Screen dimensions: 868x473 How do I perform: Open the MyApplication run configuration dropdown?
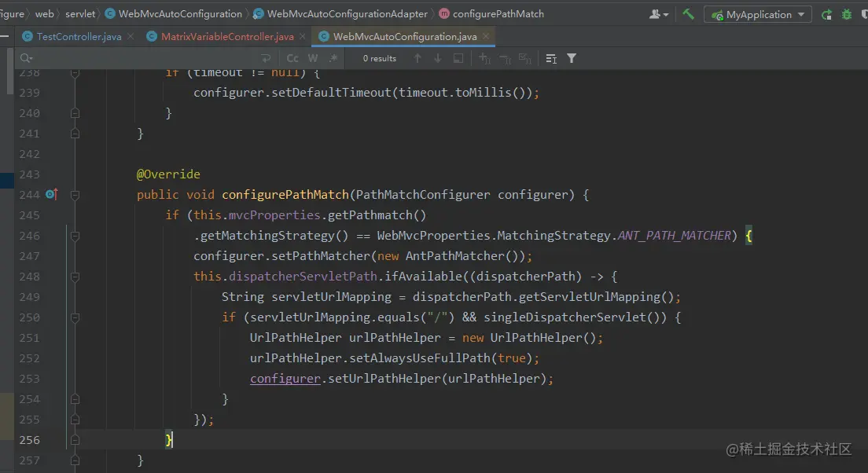click(757, 14)
